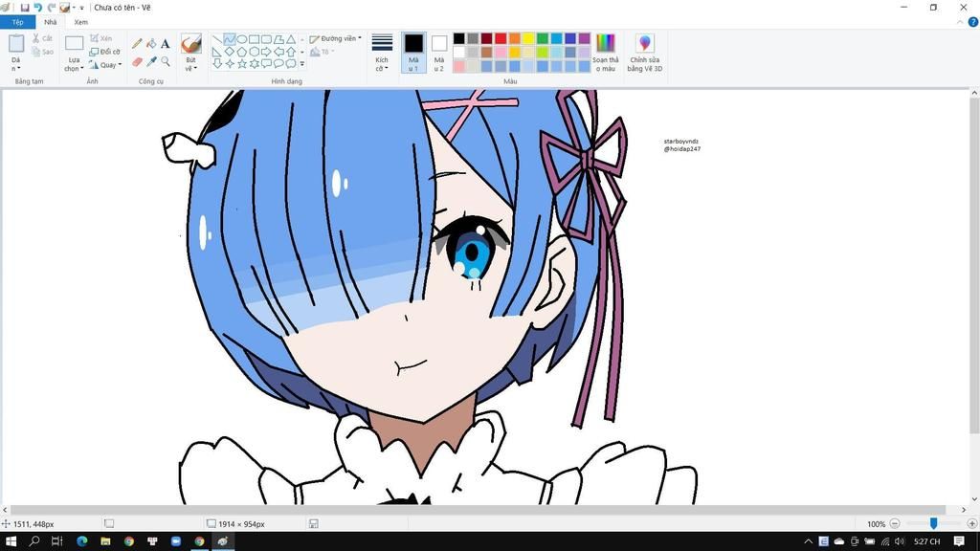
Task: Select the Eraser tool
Action: point(137,62)
